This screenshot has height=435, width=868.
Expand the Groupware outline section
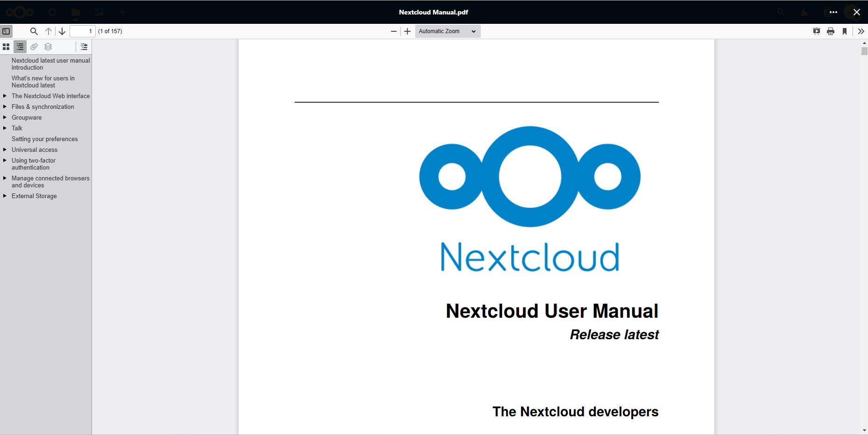tap(5, 117)
